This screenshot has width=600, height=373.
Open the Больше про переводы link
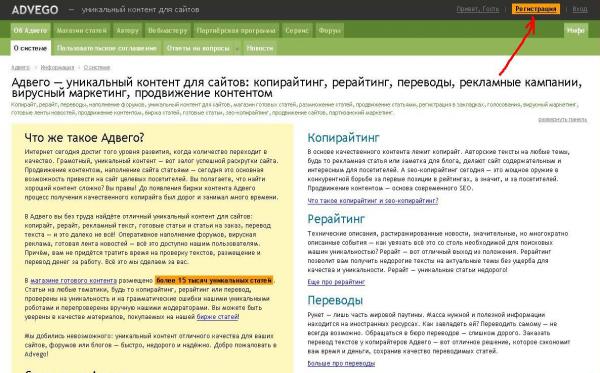click(341, 363)
